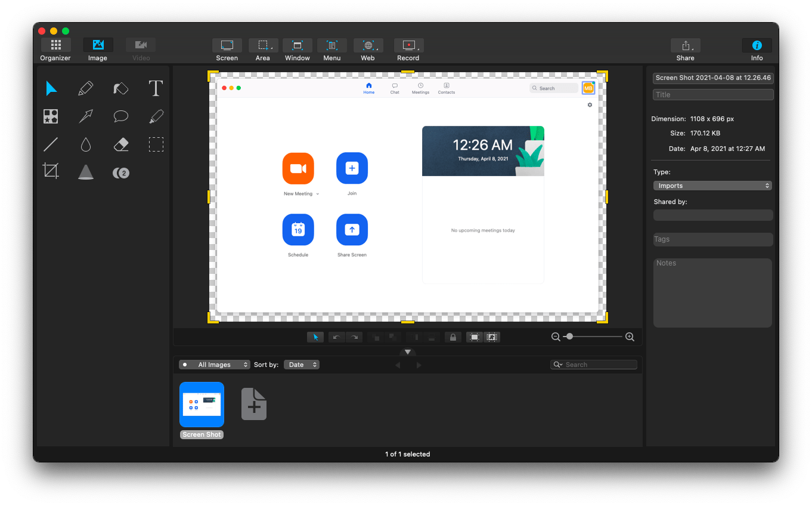Select the Eraser tool
This screenshot has height=506, width=812.
121,144
